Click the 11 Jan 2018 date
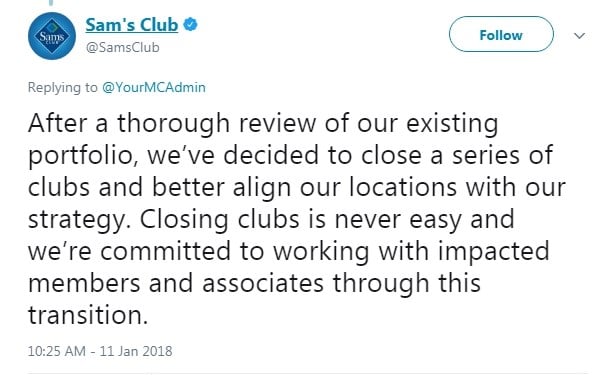616x375 pixels. click(136, 351)
